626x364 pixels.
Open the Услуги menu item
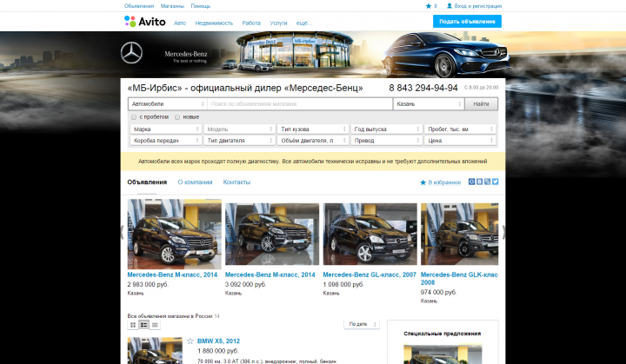[x=278, y=23]
